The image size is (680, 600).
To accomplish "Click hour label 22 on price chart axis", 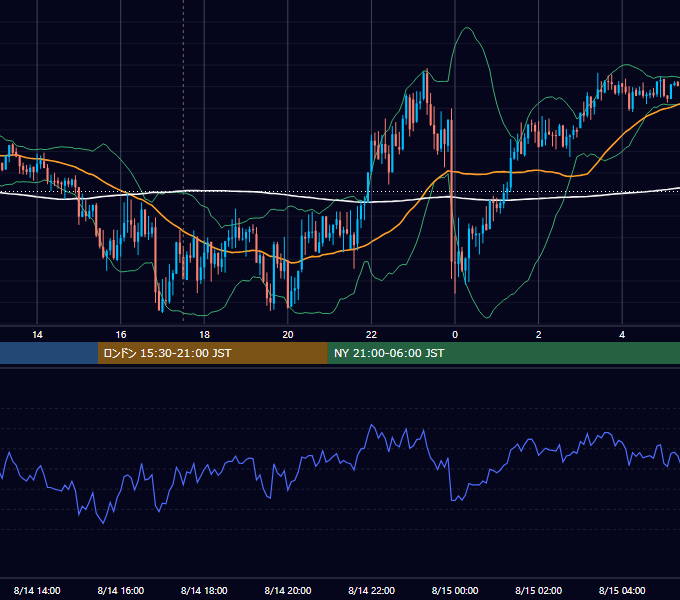I will tap(371, 335).
